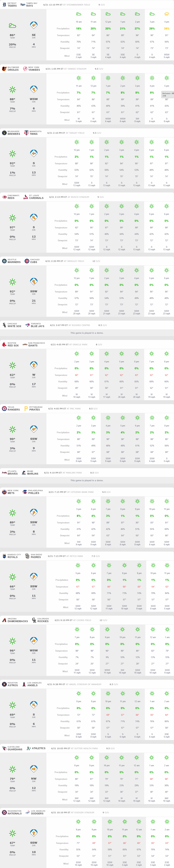Open the Colorado Rockies logo
The width and height of the screenshot is (174, 868).
point(34,620)
